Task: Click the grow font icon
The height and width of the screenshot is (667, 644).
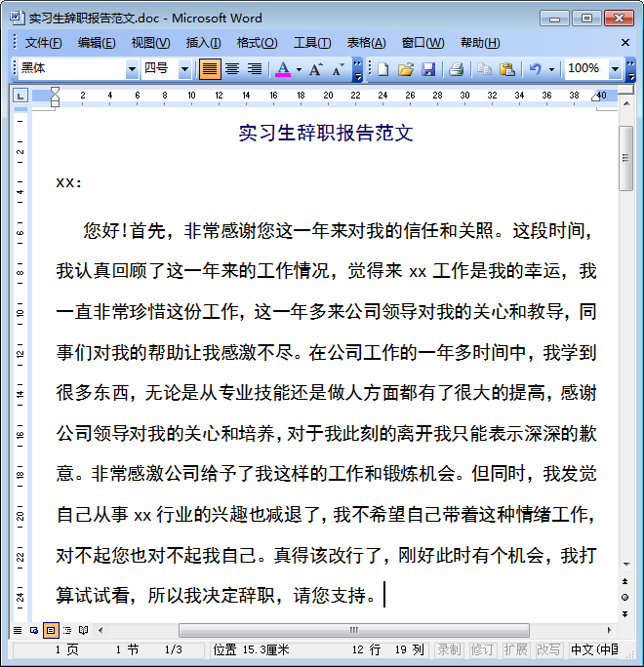Action: pos(315,69)
